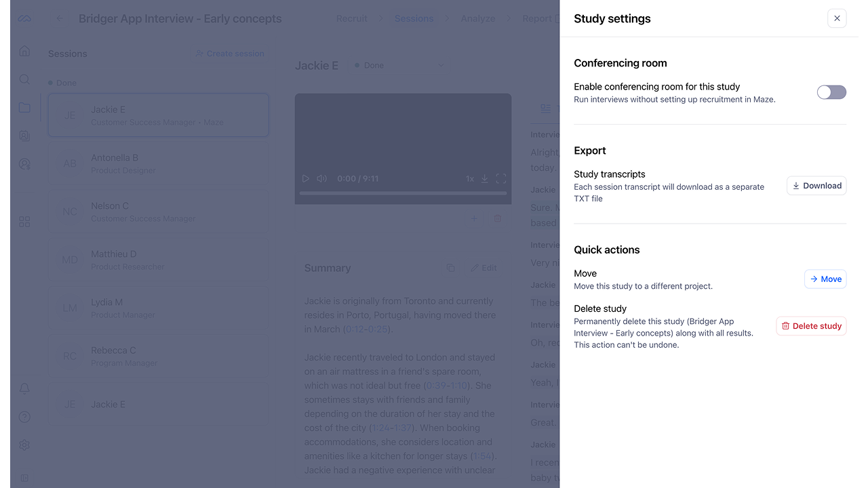Mute the video volume icon
This screenshot has height=488, width=868.
click(x=321, y=179)
